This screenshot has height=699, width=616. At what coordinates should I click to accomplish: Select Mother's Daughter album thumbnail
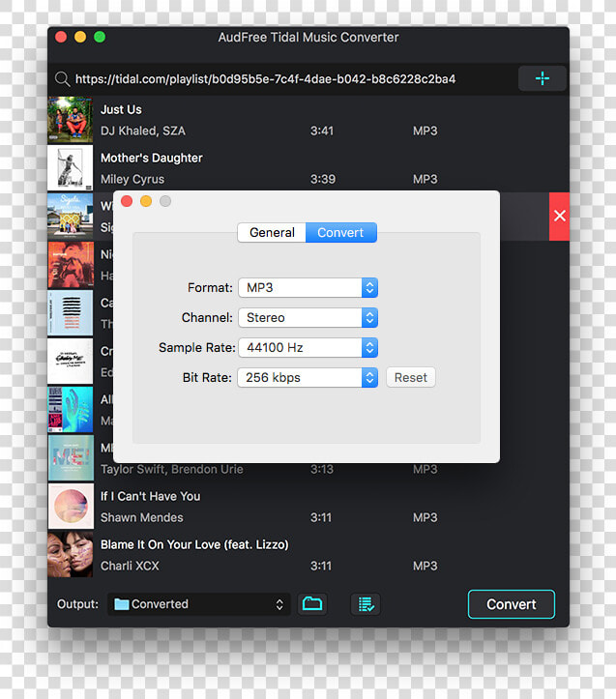[71, 168]
